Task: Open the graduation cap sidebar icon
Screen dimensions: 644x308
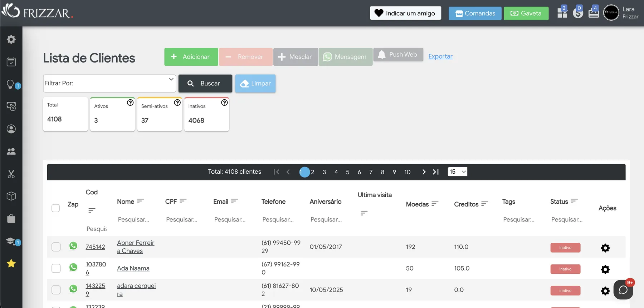Action: point(11,241)
